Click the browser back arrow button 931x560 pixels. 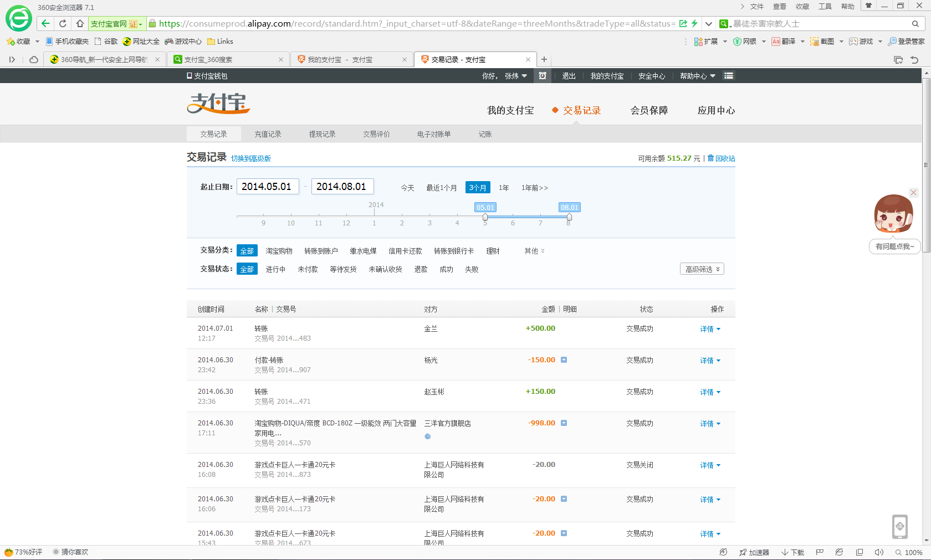pos(46,23)
